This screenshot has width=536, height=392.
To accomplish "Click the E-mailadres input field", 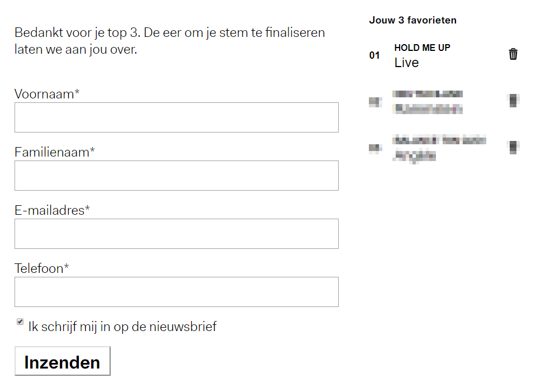I will tap(176, 234).
